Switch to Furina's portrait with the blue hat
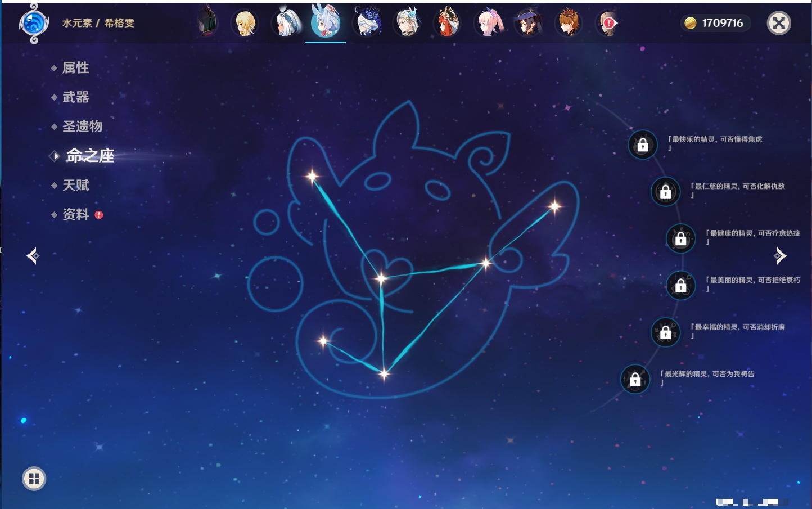 (x=367, y=24)
